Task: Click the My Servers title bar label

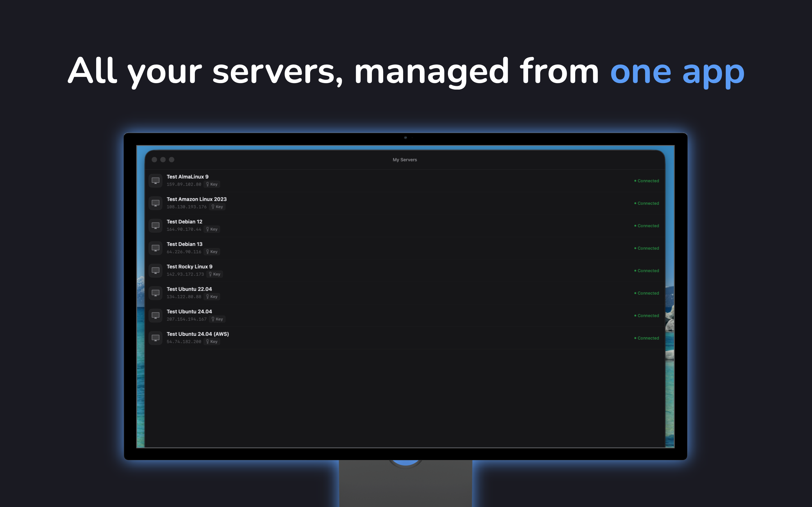Action: coord(405,160)
